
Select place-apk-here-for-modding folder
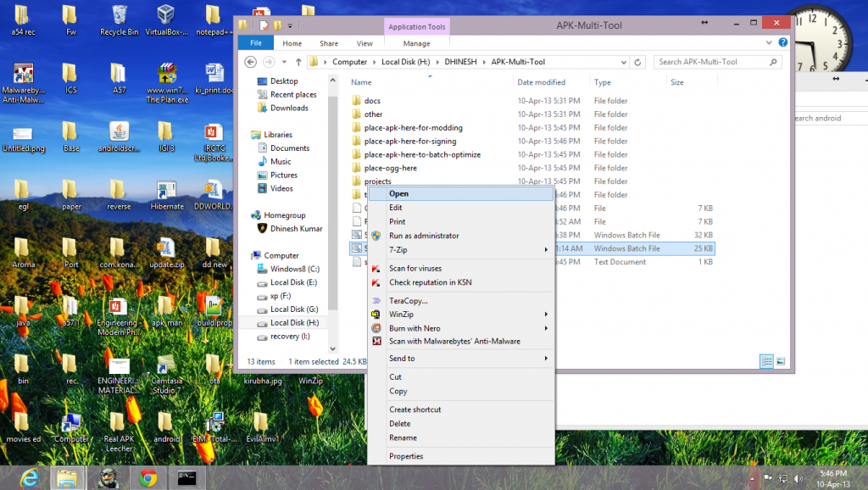point(413,128)
